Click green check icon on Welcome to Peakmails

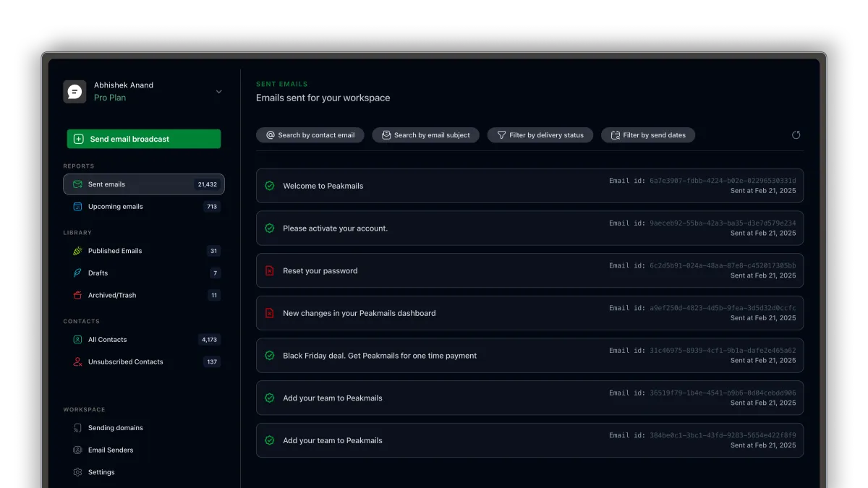tap(270, 186)
